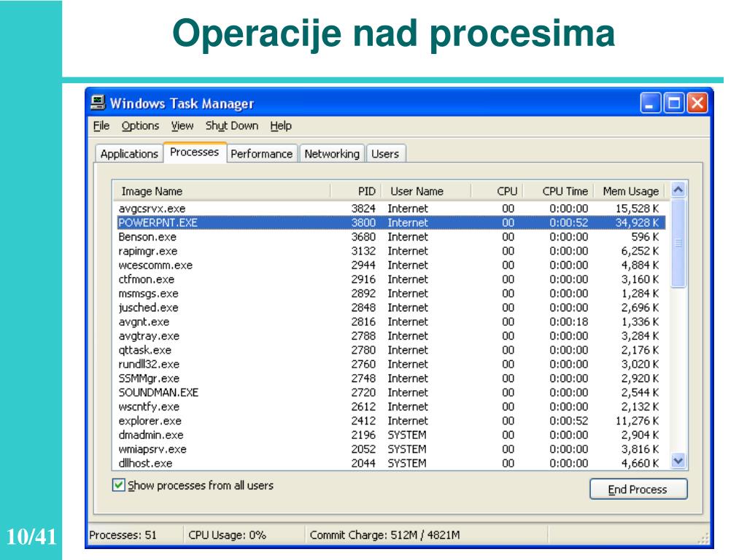
Task: Sort processes by Mem Usage column
Action: (x=631, y=191)
